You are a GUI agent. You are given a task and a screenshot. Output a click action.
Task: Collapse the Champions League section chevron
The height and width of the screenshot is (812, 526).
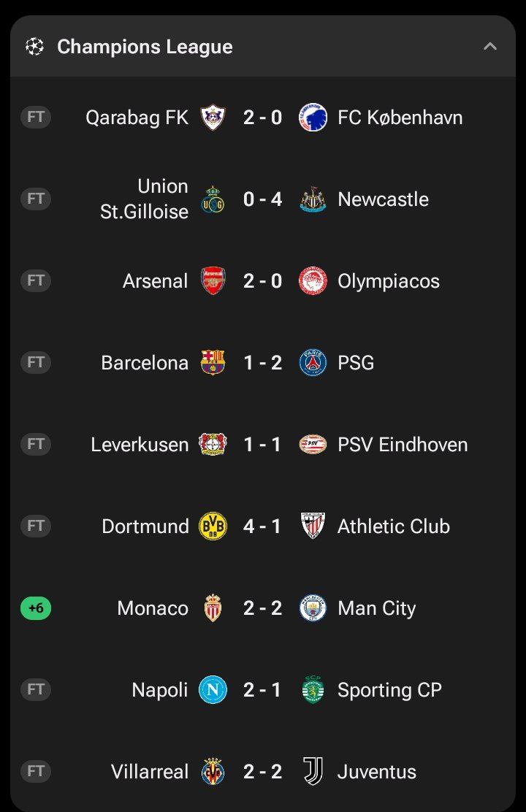tap(490, 47)
